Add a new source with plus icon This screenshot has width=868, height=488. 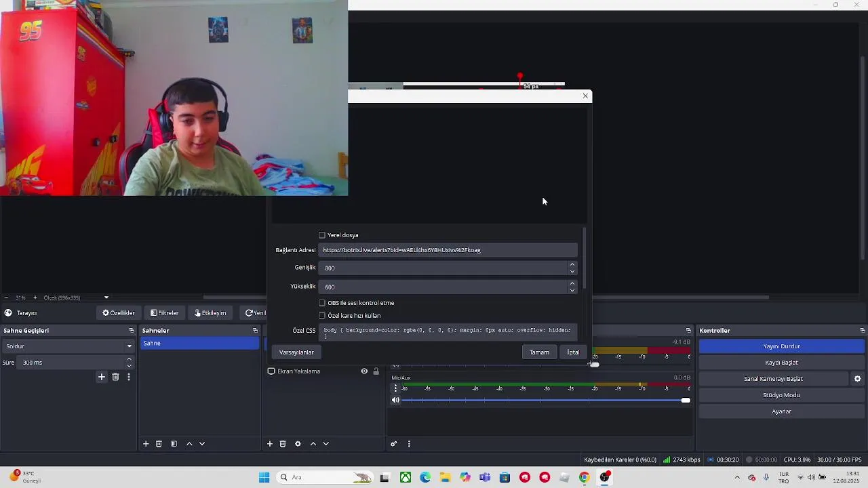pos(270,444)
